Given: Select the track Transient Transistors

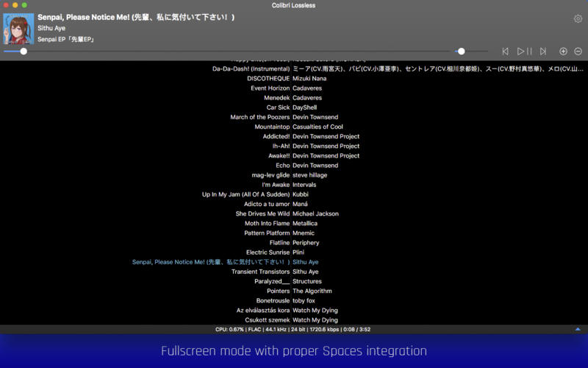Looking at the screenshot, I should point(260,272).
